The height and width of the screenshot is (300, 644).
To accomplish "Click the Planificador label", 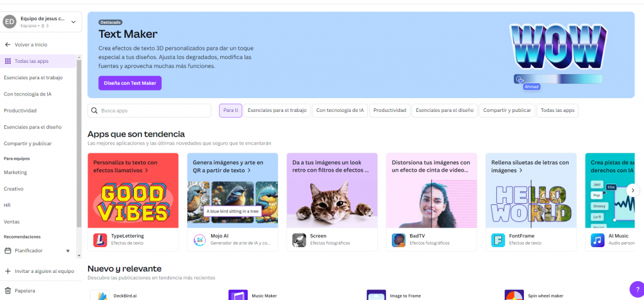I will pos(28,250).
